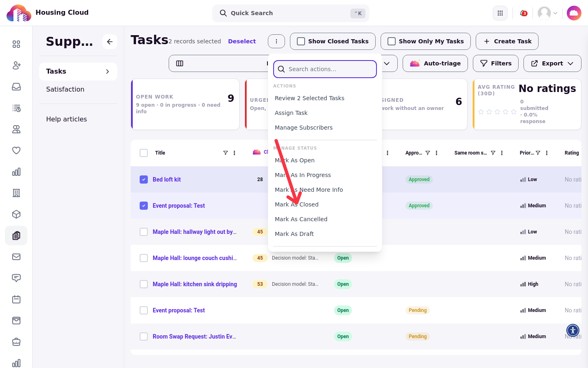This screenshot has width=588, height=368.
Task: Click Deselect link
Action: click(x=242, y=41)
